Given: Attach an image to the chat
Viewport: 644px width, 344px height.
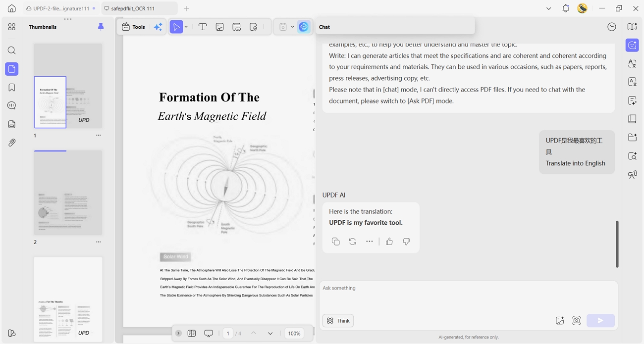Looking at the screenshot, I should [x=560, y=321].
